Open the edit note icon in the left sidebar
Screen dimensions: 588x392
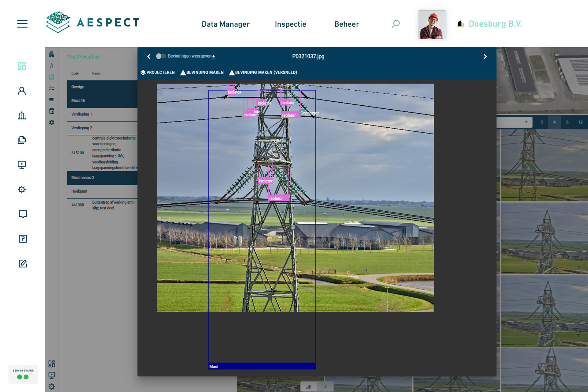click(x=23, y=263)
